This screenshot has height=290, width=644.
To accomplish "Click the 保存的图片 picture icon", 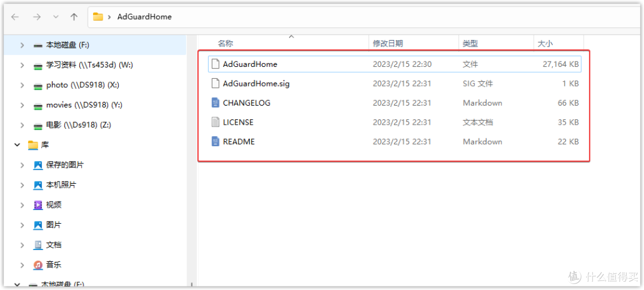I will [x=38, y=165].
